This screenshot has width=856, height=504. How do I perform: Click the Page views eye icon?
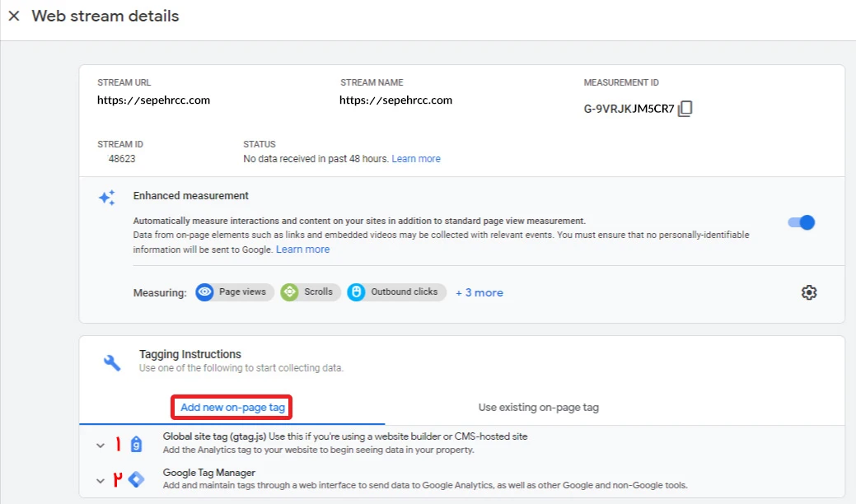point(204,292)
